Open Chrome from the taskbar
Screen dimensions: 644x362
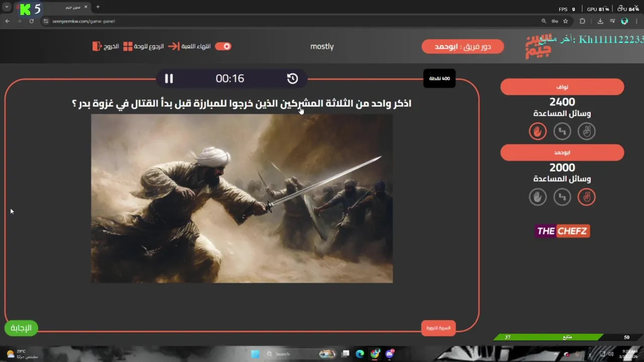pos(375,354)
